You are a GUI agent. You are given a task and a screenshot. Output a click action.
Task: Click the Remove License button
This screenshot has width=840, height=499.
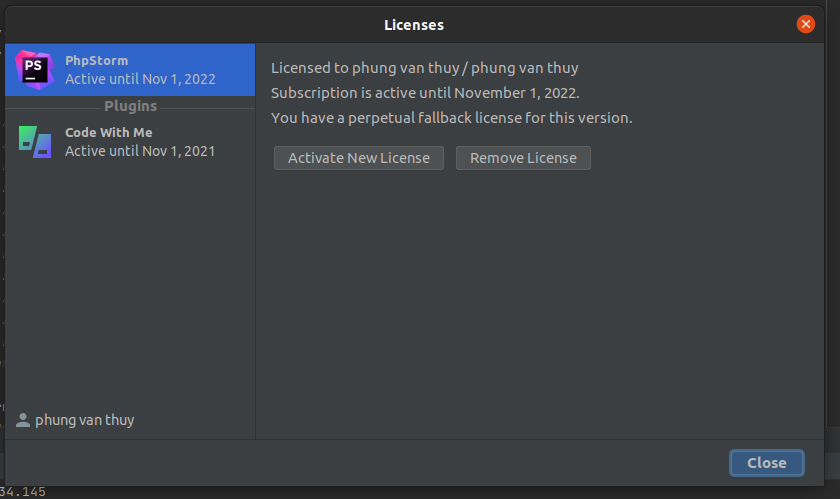[x=523, y=158]
